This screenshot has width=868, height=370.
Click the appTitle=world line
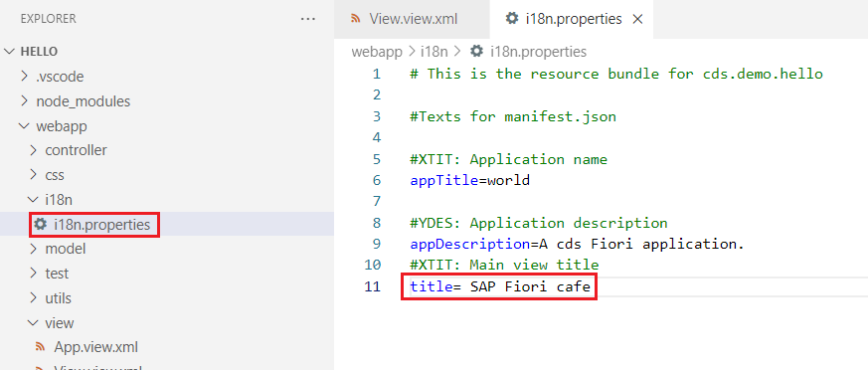(470, 181)
